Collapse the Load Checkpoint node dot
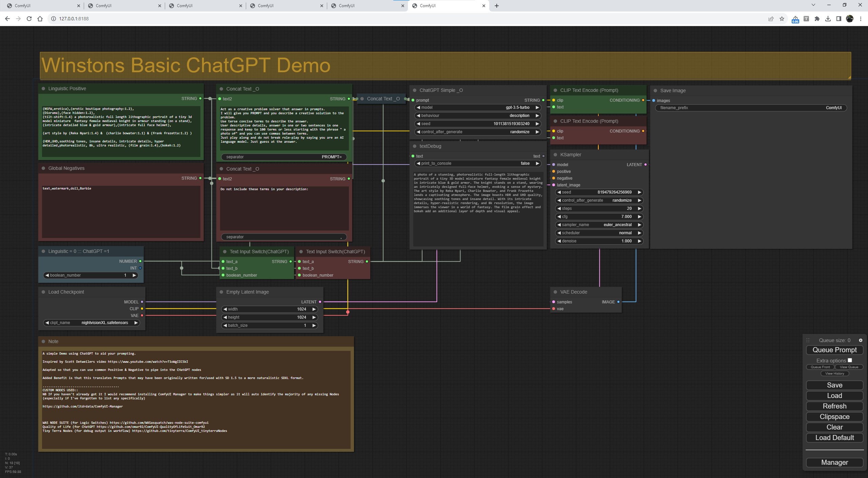868x478 pixels. (x=43, y=292)
